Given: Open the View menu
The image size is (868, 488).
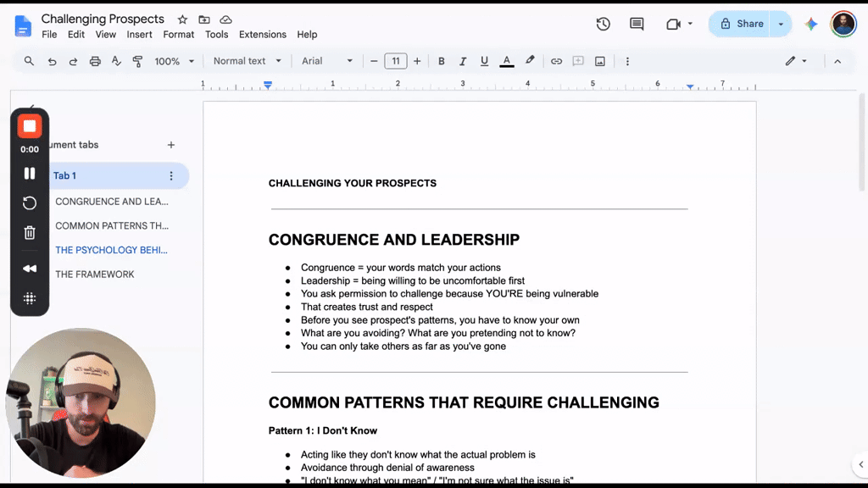Looking at the screenshot, I should tap(105, 34).
